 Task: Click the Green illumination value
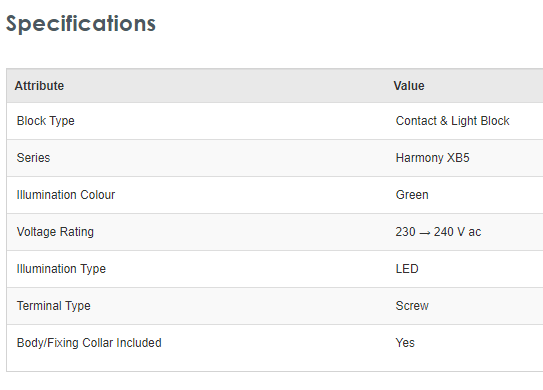(412, 195)
